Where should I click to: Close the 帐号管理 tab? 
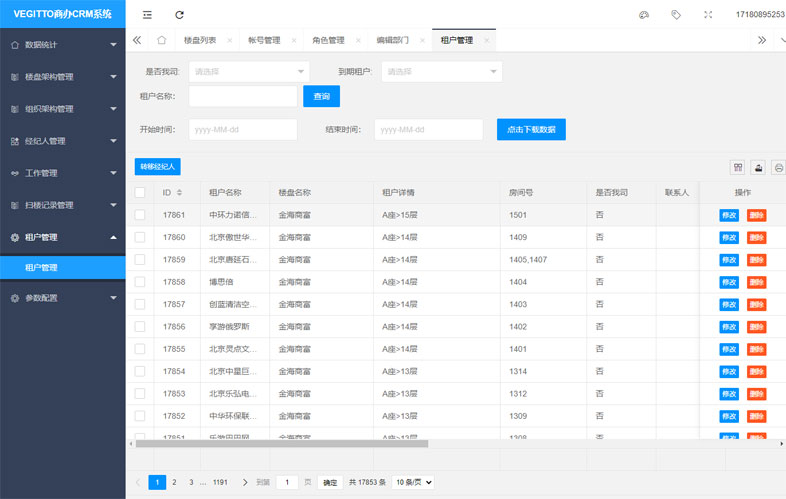(x=294, y=41)
